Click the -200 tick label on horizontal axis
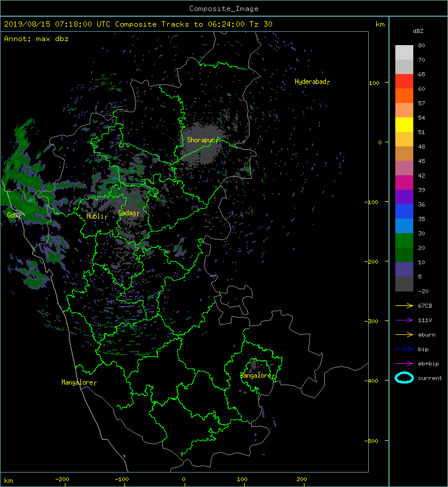Viewport: 448px width, 487px height. pos(62,479)
